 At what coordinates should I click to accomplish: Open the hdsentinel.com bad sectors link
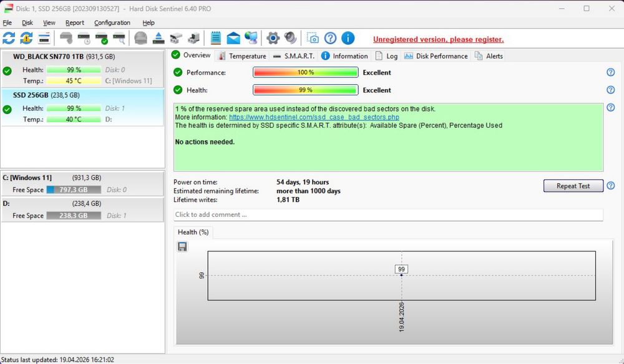(x=314, y=117)
